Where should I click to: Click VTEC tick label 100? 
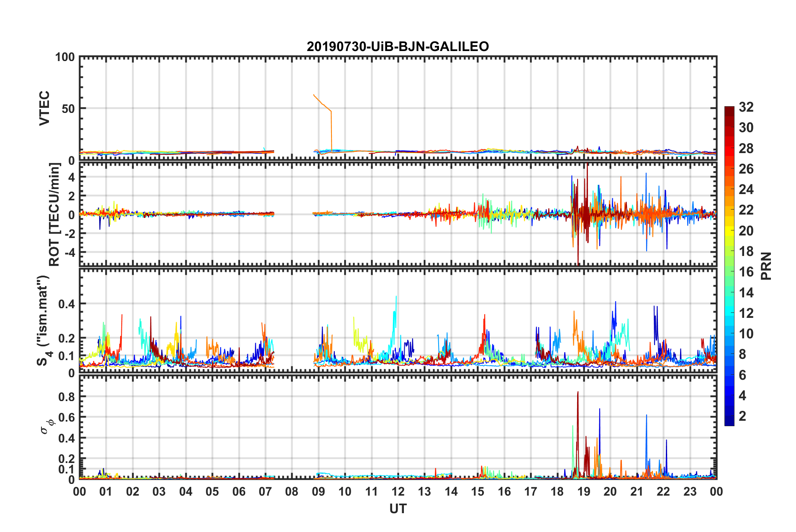[x=65, y=57]
